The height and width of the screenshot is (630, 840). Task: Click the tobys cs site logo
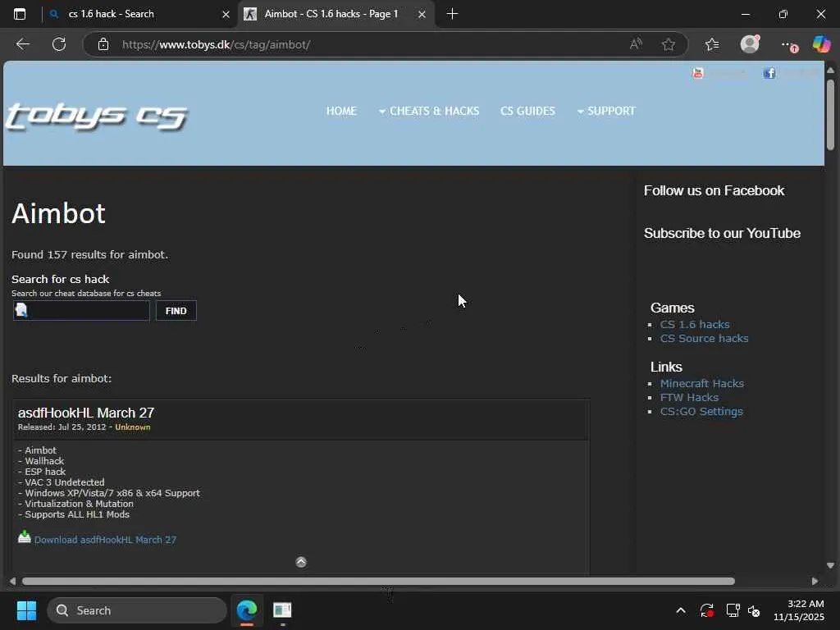point(97,115)
